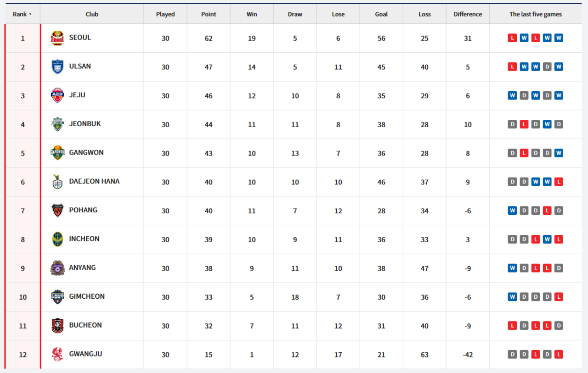Click The last five games header

click(536, 14)
